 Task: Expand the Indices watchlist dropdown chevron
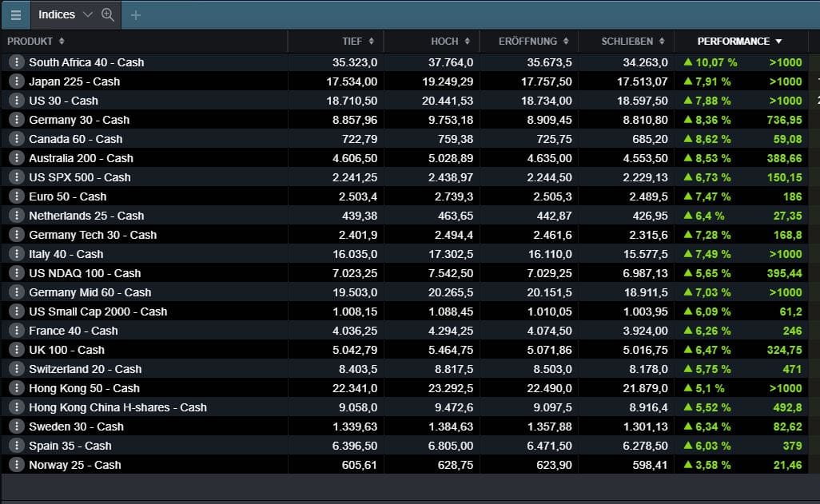[88, 15]
